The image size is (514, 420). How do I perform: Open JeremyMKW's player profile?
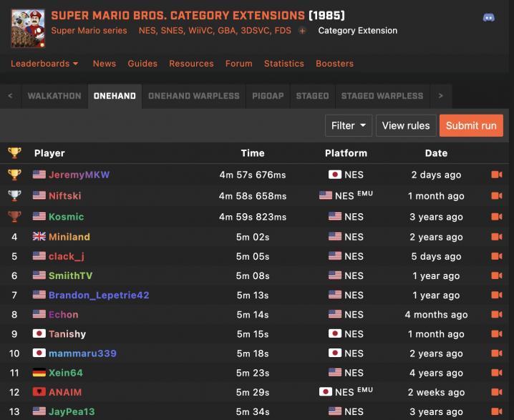tap(79, 175)
